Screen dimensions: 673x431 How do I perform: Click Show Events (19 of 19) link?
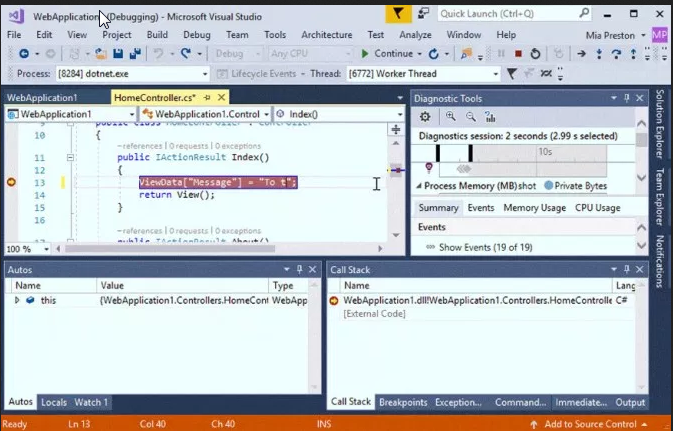point(485,247)
